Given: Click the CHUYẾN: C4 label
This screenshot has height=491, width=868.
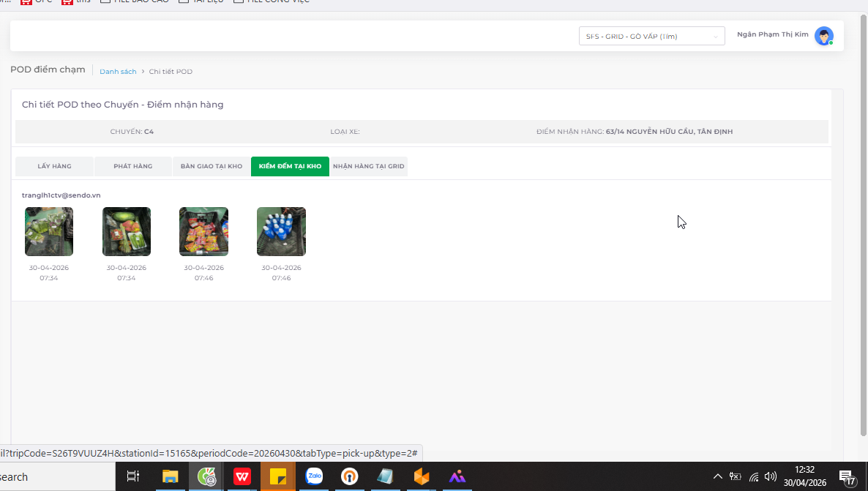Looking at the screenshot, I should pos(132,132).
